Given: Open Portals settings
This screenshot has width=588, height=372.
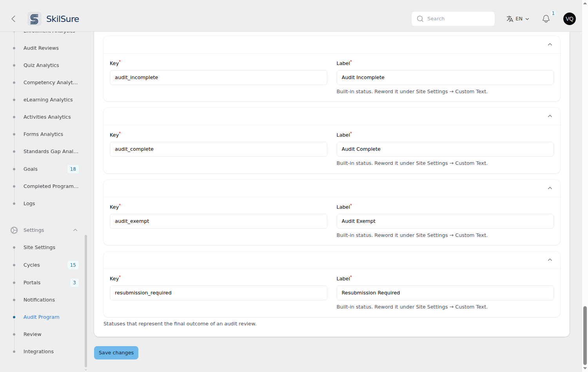Looking at the screenshot, I should pyautogui.click(x=32, y=283).
